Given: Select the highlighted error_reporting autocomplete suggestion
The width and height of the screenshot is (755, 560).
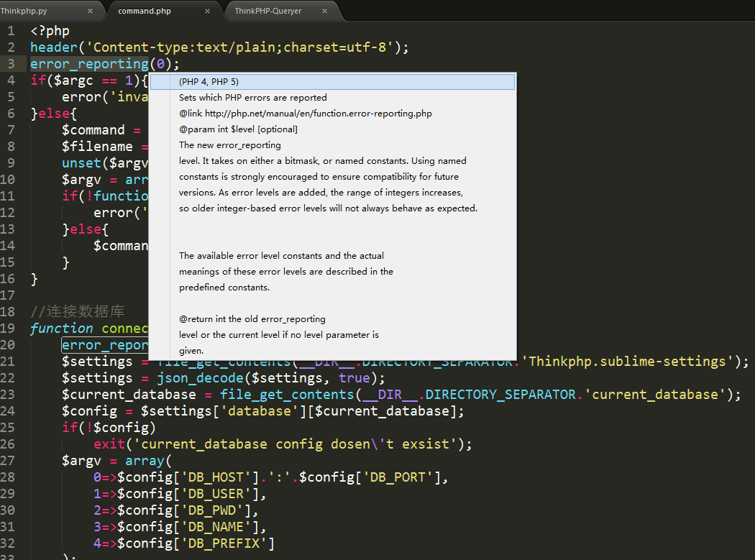Looking at the screenshot, I should pyautogui.click(x=105, y=344).
